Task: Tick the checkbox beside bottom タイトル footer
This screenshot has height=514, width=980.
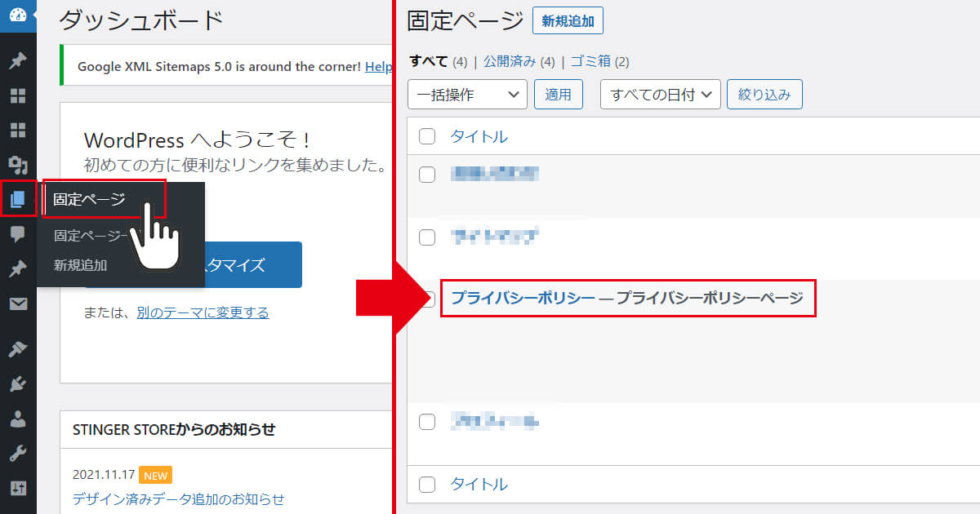Action: pos(427,485)
